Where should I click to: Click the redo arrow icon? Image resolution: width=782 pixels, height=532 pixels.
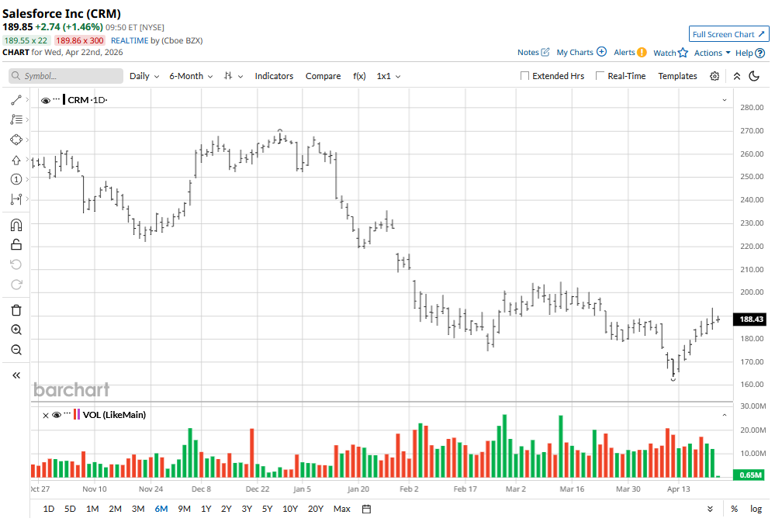[16, 284]
